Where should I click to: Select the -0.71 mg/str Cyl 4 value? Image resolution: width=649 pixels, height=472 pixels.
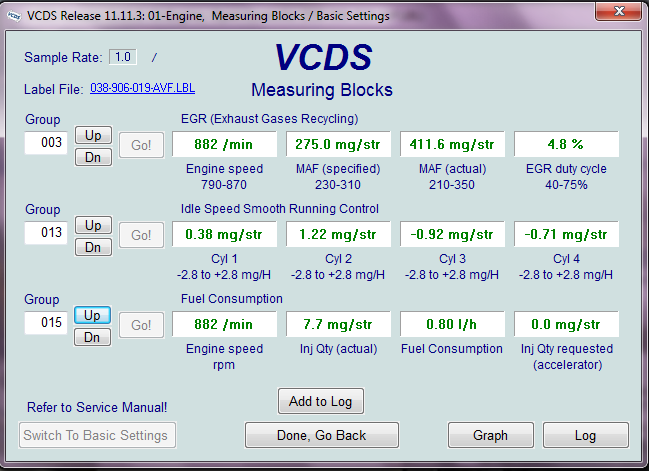coord(566,234)
